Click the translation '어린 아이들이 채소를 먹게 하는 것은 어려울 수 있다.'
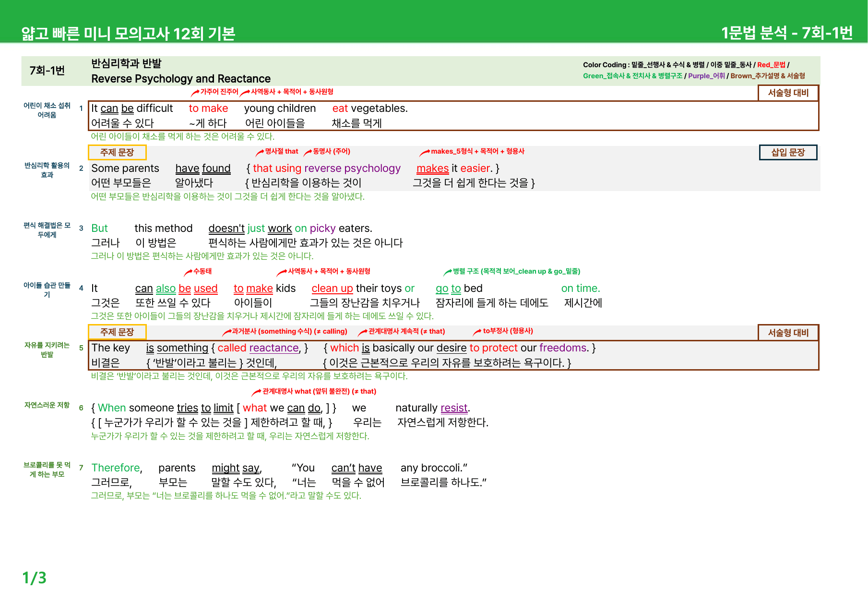This screenshot has height=614, width=868. click(183, 137)
